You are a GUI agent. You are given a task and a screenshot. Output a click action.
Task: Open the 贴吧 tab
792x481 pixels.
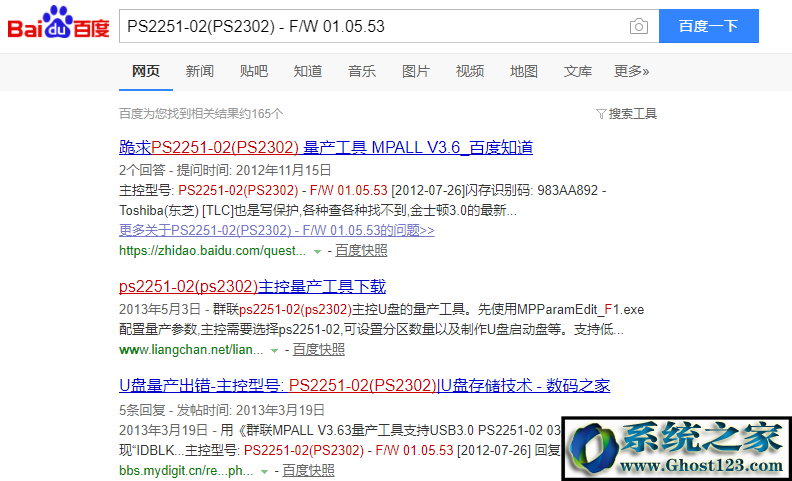click(254, 71)
